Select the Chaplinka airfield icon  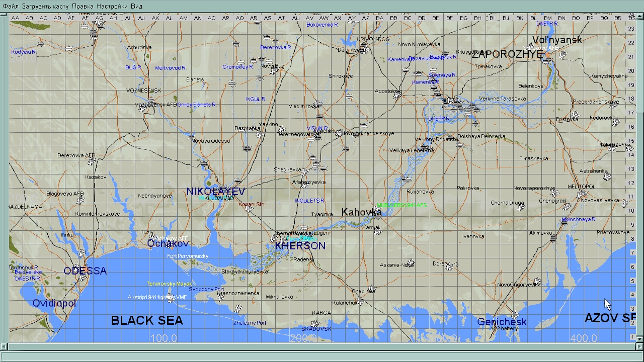click(x=371, y=290)
